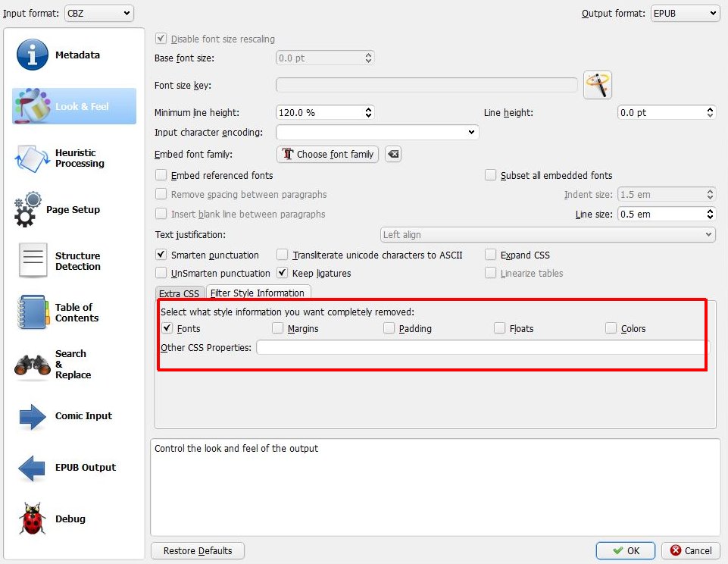
Task: Uncheck Smarten punctuation
Action: (x=161, y=255)
